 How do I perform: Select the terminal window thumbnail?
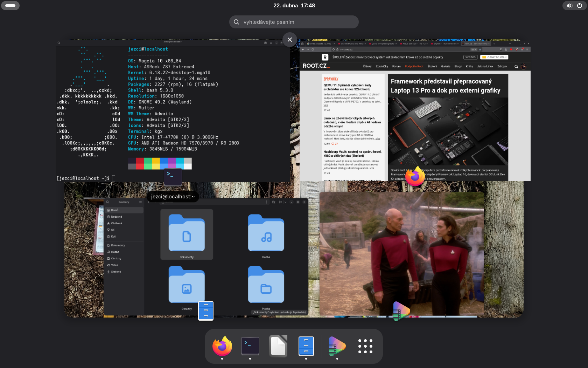pyautogui.click(x=173, y=110)
